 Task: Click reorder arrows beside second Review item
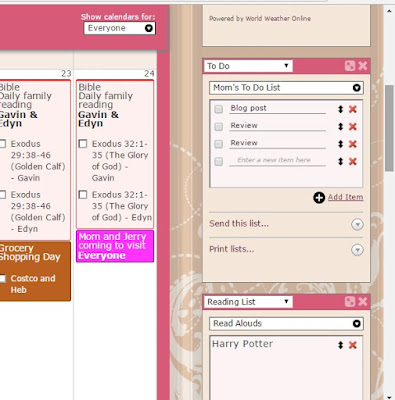[340, 144]
